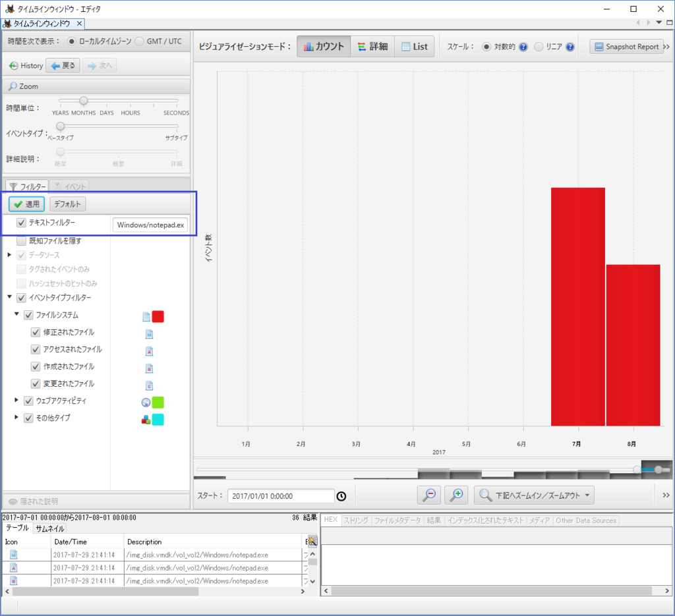This screenshot has width=675, height=616.
Task: Click the table column chooser icon
Action: pos(312,541)
